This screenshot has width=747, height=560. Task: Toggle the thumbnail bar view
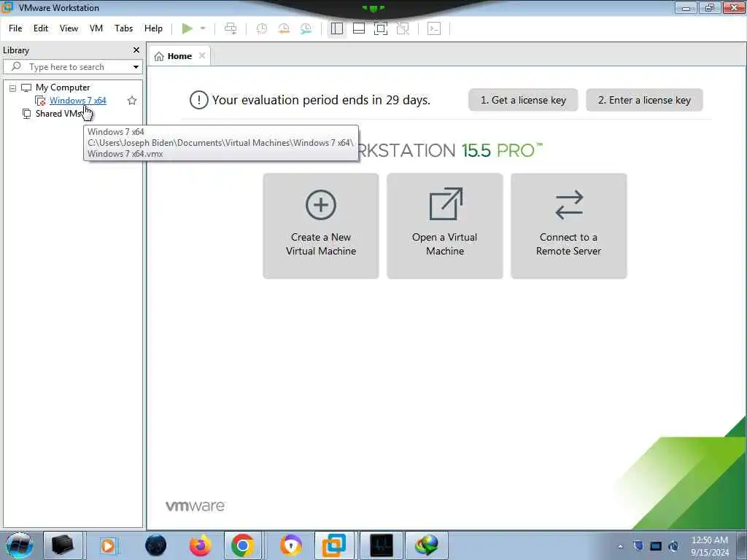pos(359,28)
